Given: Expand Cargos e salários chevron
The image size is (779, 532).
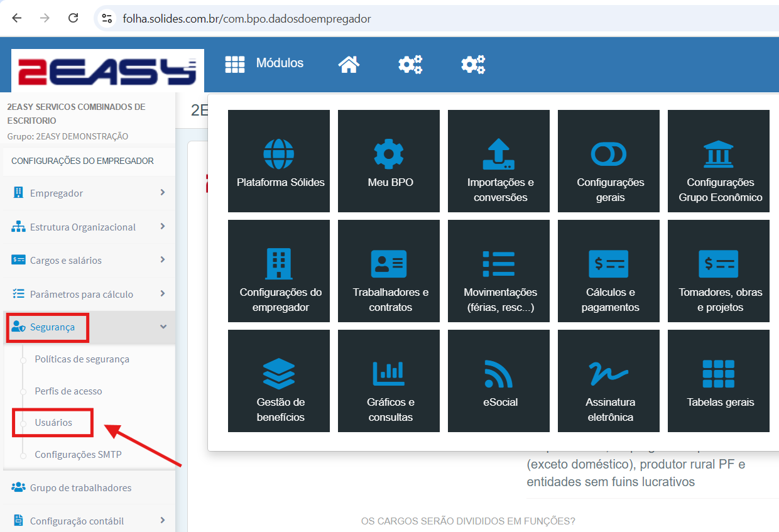Looking at the screenshot, I should click(163, 259).
